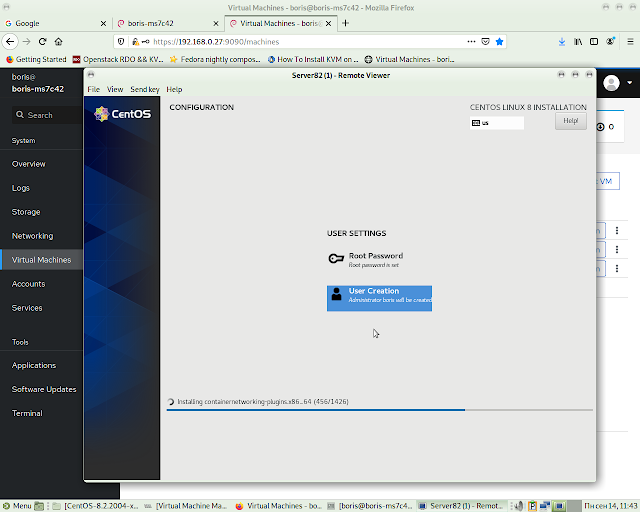Screen dimensions: 640x512
Task: Click the taskbar file manager launcher icon
Action: 39,506
